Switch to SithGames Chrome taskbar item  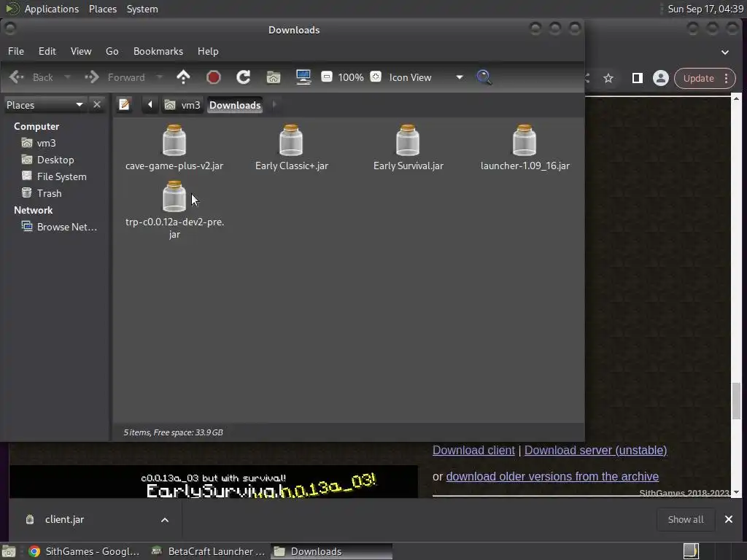pos(84,551)
